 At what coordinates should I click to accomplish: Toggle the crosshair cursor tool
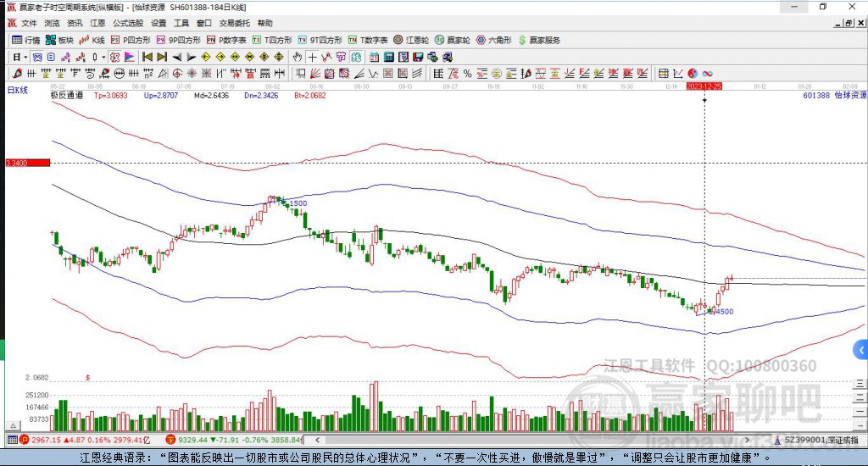(x=312, y=57)
